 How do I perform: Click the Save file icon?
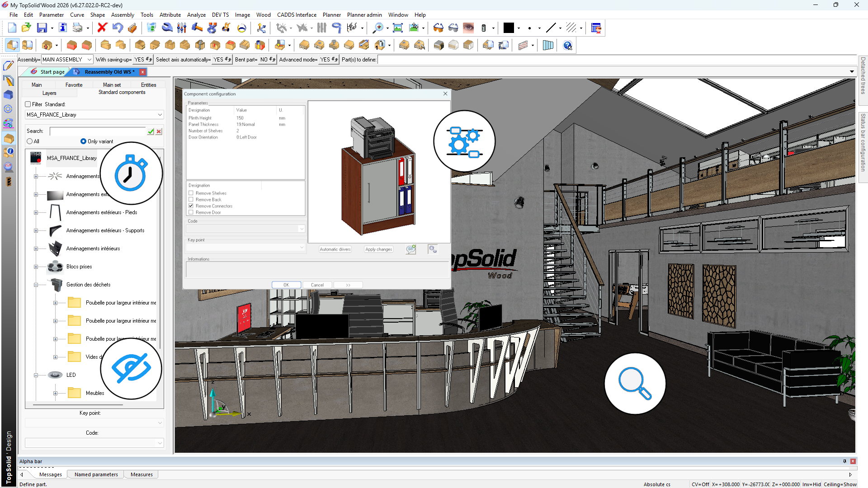click(42, 28)
